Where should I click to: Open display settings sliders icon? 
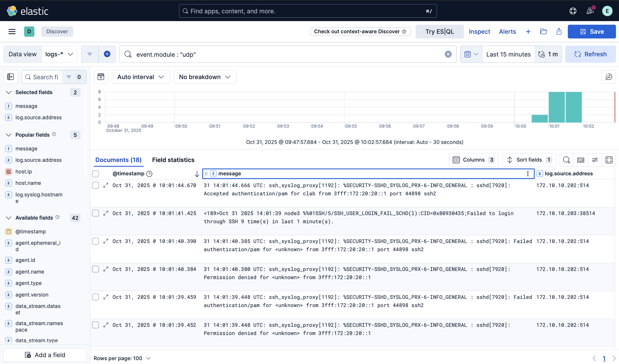click(595, 160)
